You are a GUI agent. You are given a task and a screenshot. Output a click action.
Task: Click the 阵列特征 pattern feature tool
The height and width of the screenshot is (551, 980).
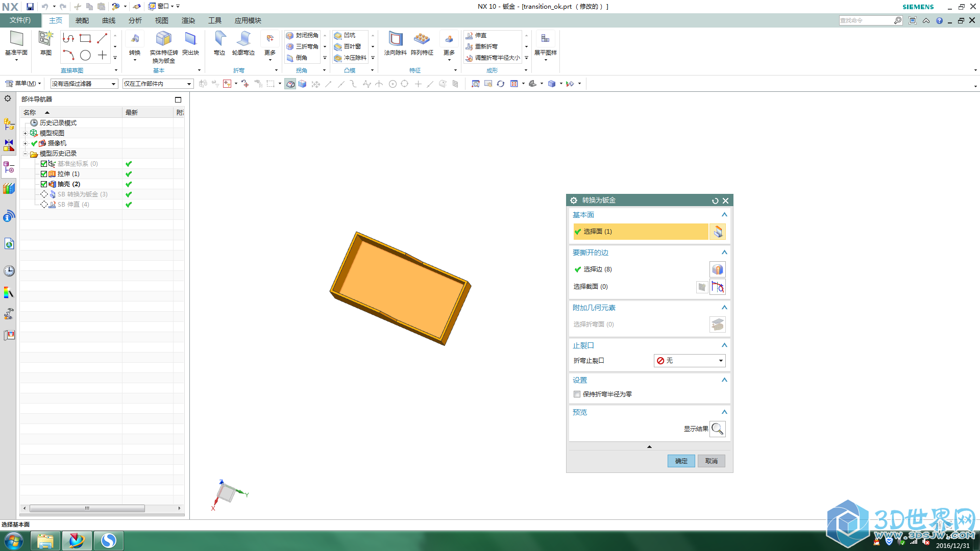click(x=422, y=43)
